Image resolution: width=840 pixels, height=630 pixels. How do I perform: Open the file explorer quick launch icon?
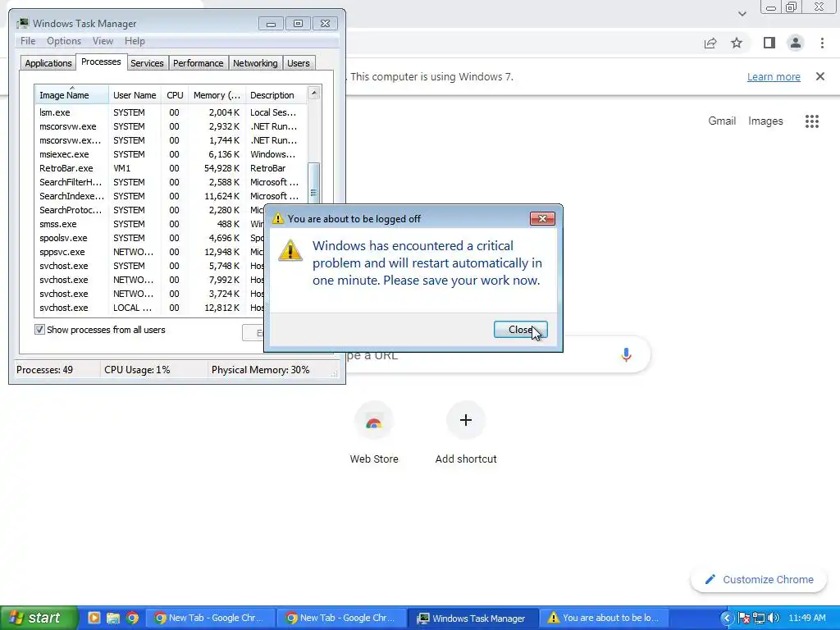112,618
